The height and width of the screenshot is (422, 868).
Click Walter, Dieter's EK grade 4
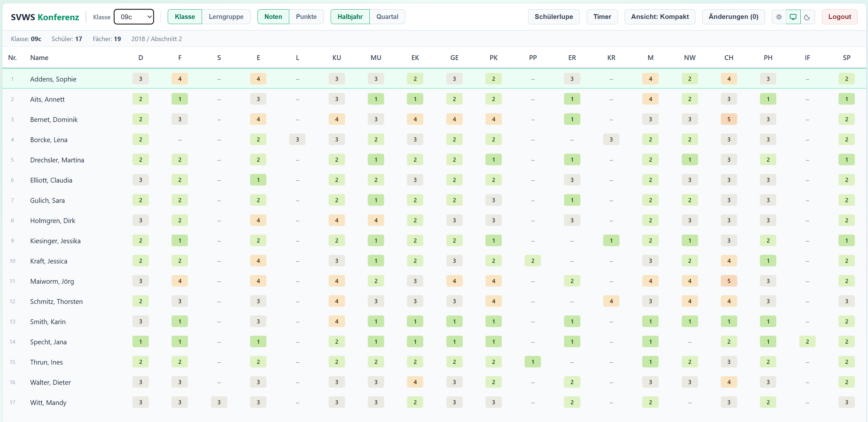[415, 382]
